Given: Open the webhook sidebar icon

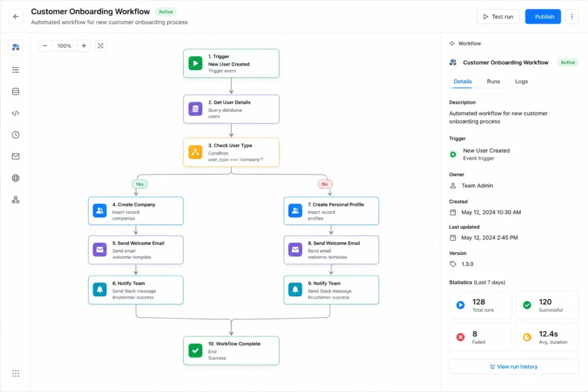Looking at the screenshot, I should pyautogui.click(x=16, y=200).
